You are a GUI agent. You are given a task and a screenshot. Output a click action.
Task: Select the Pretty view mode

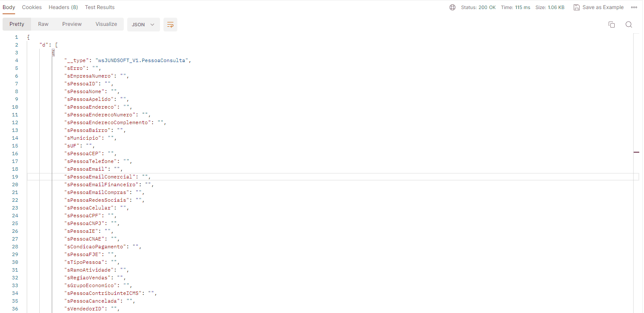pos(17,24)
